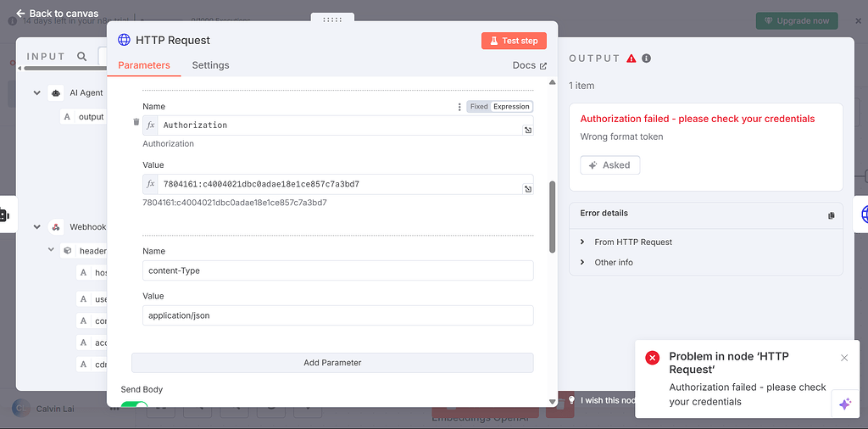868x429 pixels.
Task: Click the Add Parameter button
Action: coord(332,363)
